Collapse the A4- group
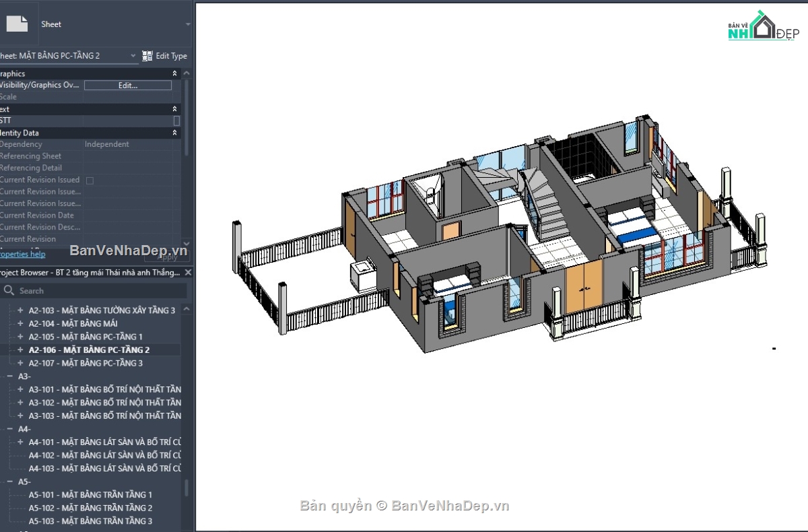 [9, 429]
